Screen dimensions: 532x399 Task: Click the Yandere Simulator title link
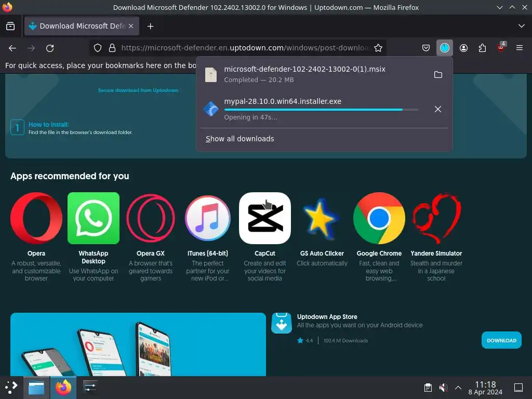436,254
